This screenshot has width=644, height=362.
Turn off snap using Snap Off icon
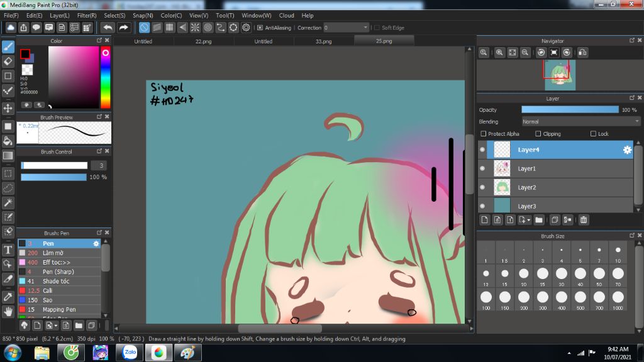144,28
